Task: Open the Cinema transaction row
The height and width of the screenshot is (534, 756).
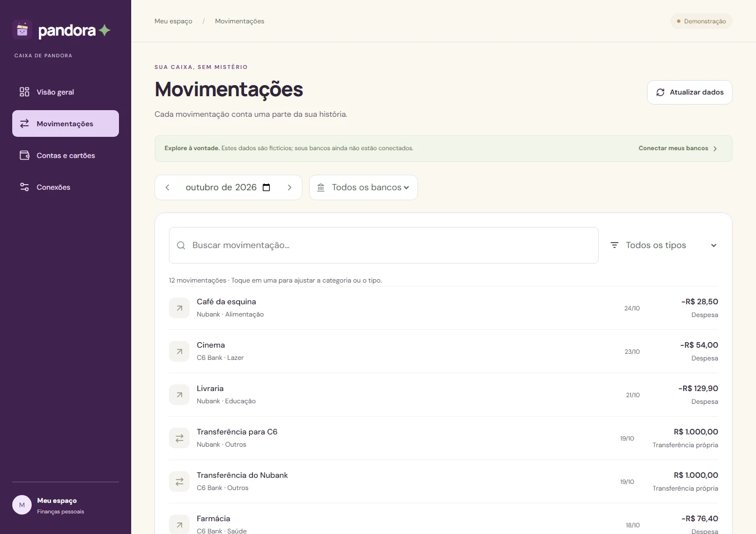Action: tap(444, 352)
